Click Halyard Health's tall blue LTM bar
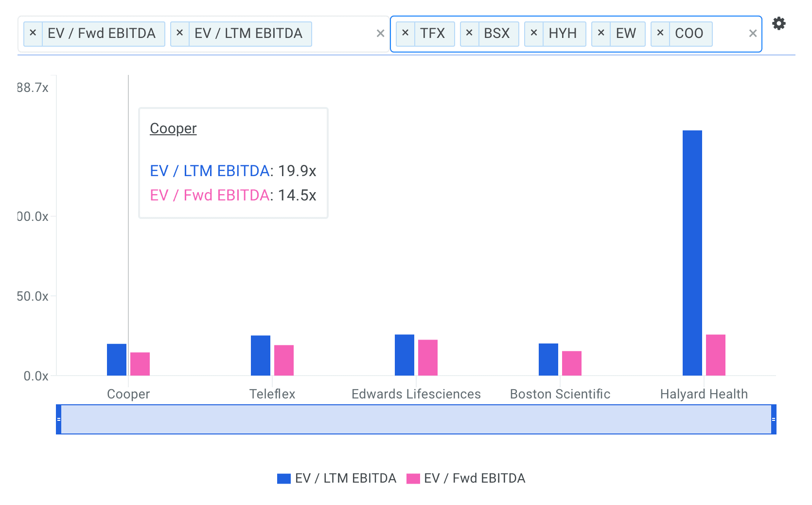The height and width of the screenshot is (505, 812). pos(692,253)
